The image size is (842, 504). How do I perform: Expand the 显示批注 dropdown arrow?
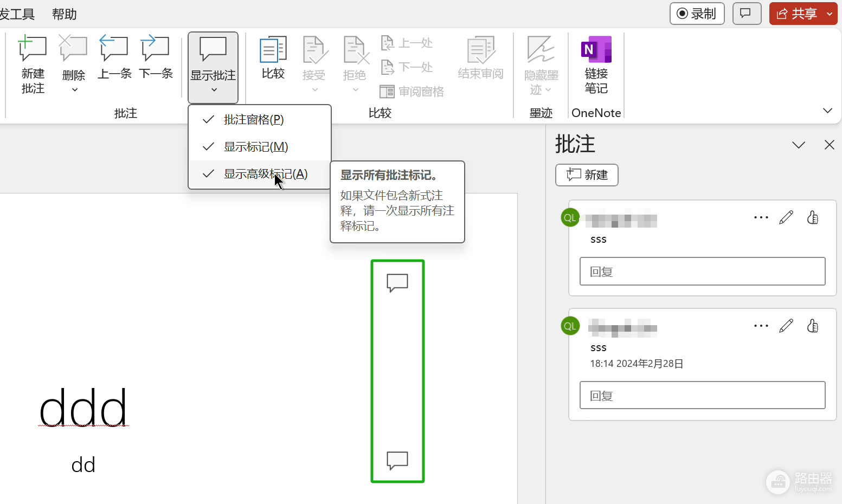(x=214, y=90)
